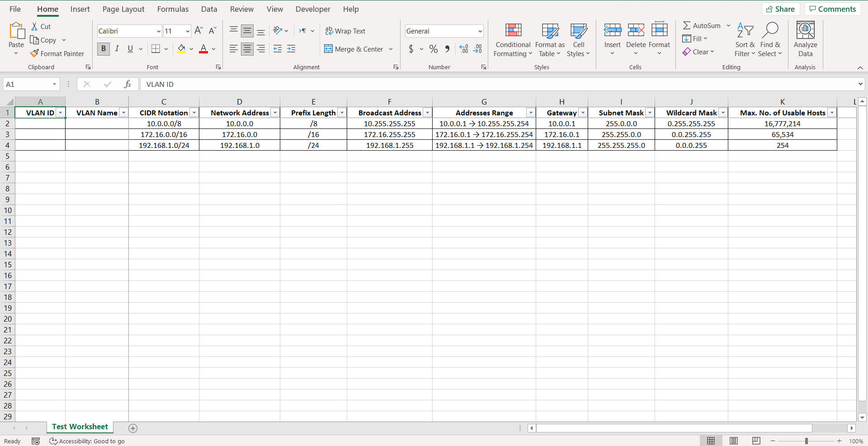This screenshot has width=868, height=446.
Task: Increase font size with larger A icon
Action: (x=198, y=31)
